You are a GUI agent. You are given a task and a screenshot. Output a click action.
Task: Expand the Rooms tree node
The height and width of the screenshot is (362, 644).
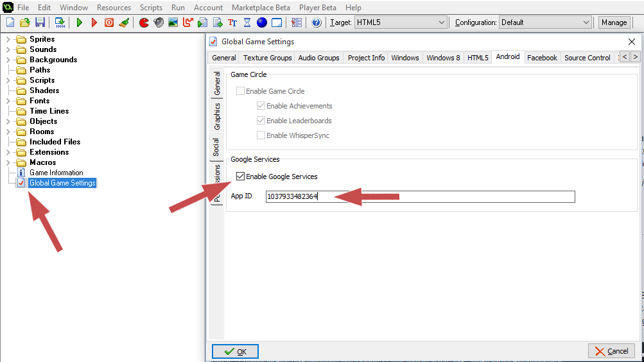tap(8, 132)
